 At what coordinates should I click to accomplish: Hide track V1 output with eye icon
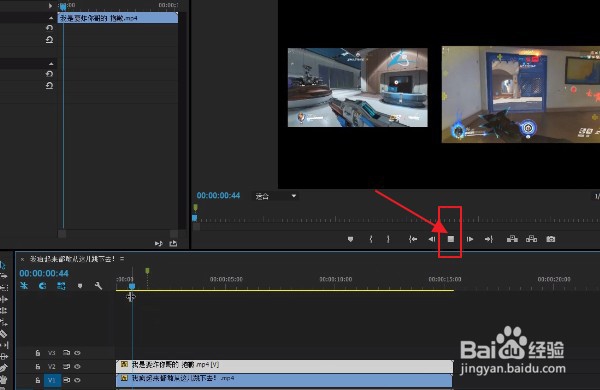tap(77, 380)
